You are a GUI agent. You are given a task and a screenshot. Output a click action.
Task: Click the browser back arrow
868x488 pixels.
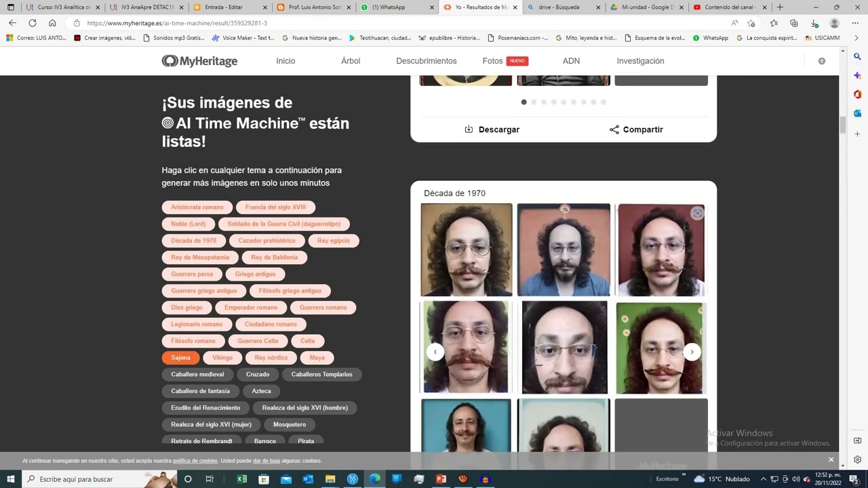click(x=12, y=22)
